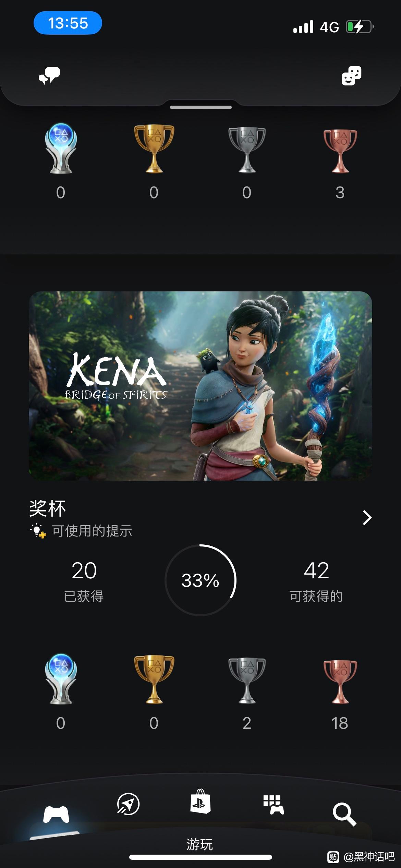Tap the 13:55 time pill in status bar
The height and width of the screenshot is (868, 401).
click(x=68, y=23)
